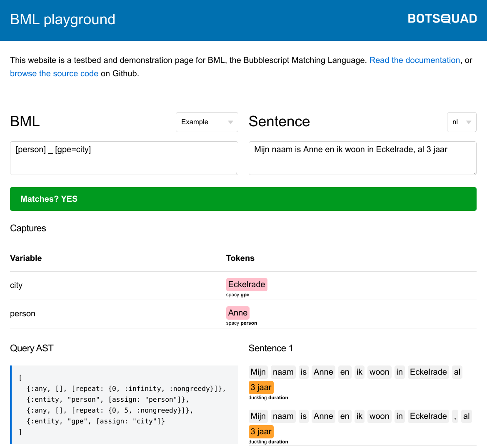
Task: Click the Query AST code block
Action: pyautogui.click(x=124, y=405)
